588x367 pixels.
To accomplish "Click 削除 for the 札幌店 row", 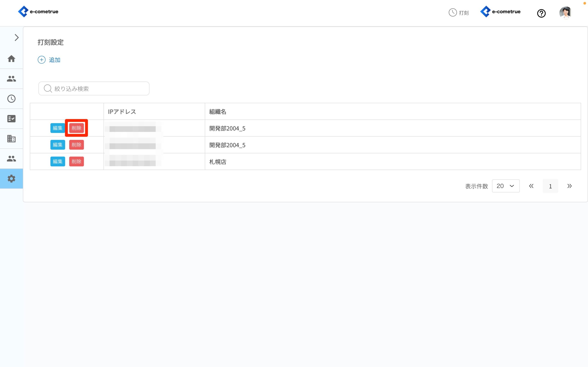I will [76, 161].
